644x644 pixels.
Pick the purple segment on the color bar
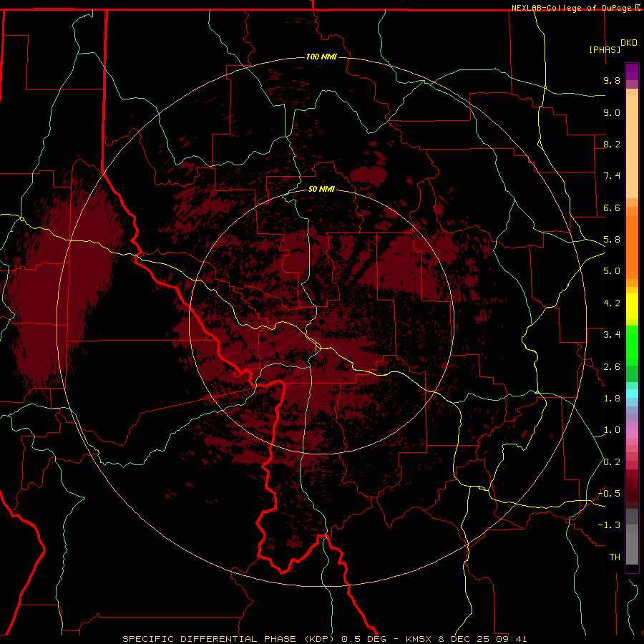coord(632,72)
